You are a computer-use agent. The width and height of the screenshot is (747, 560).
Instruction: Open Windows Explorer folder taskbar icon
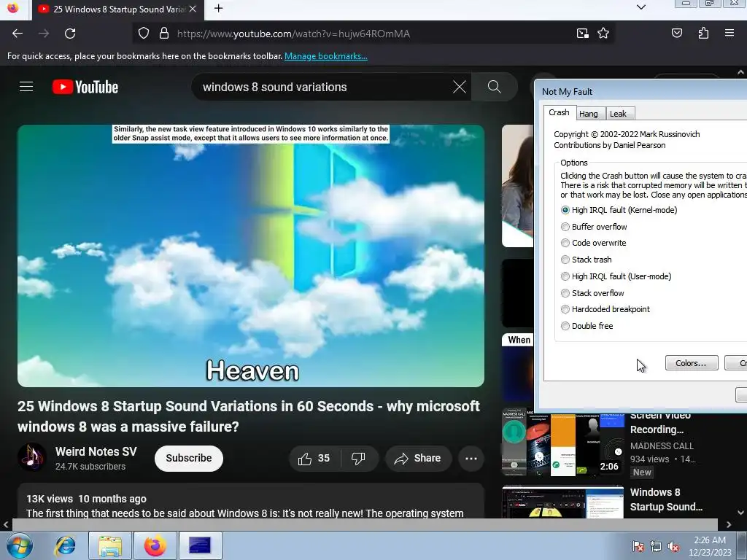click(110, 545)
